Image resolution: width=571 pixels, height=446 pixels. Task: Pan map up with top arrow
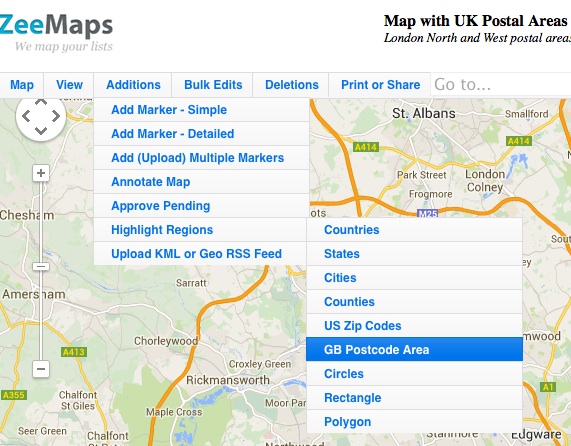(41, 102)
